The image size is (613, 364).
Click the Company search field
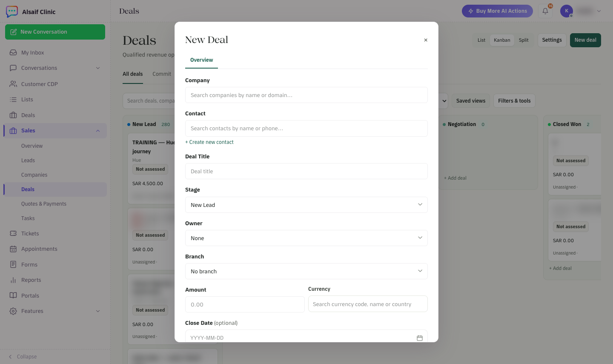pos(306,95)
